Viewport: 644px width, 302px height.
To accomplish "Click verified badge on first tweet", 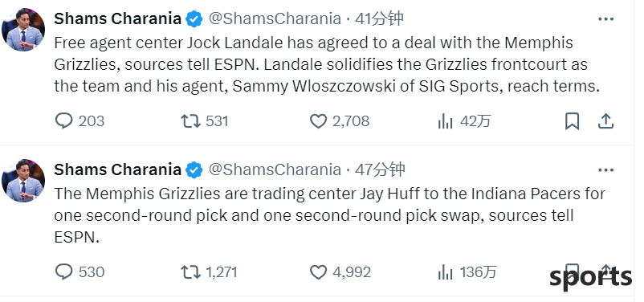I will pyautogui.click(x=194, y=19).
